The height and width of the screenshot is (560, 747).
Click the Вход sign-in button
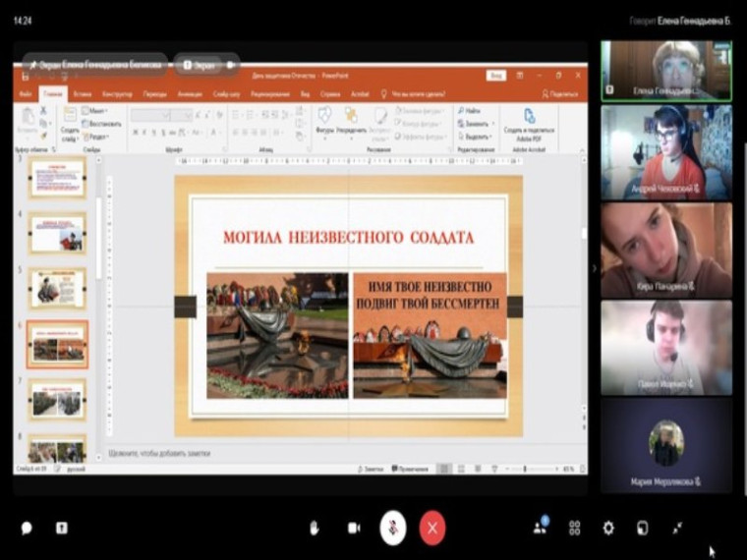pyautogui.click(x=496, y=76)
